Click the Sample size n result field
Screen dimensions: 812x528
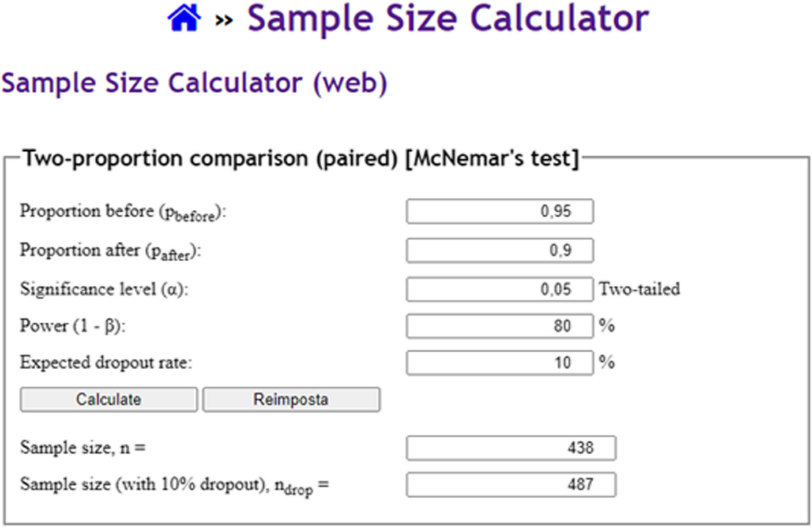pyautogui.click(x=511, y=448)
